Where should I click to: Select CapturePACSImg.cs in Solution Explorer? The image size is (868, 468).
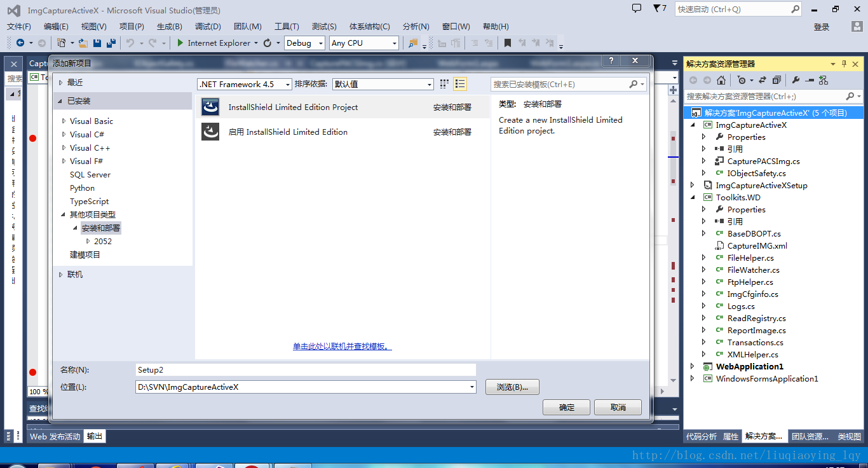point(764,162)
